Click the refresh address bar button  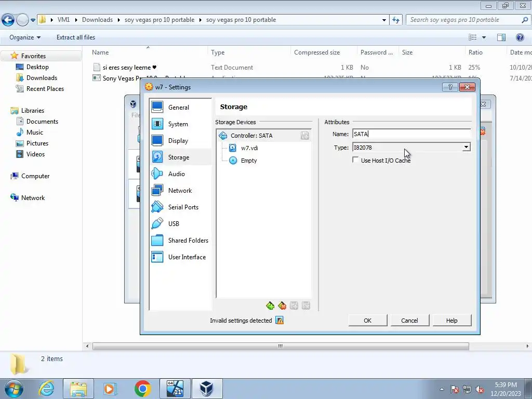point(395,20)
